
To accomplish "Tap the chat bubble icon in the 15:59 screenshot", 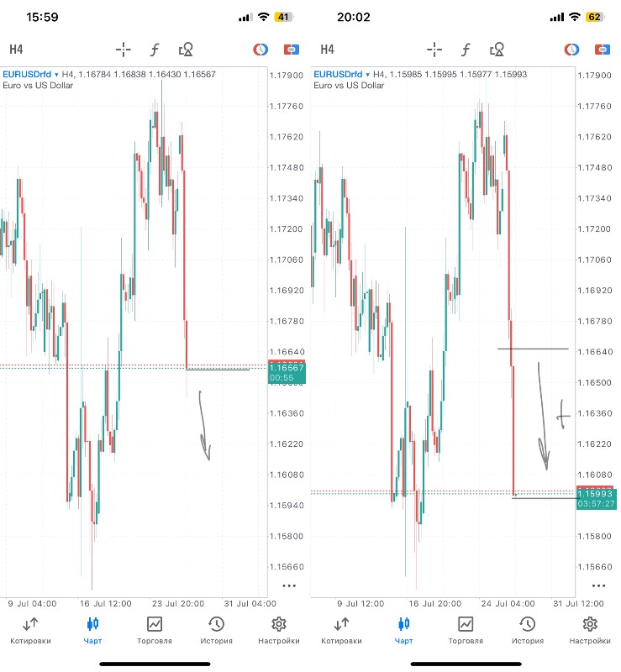I will click(x=291, y=50).
